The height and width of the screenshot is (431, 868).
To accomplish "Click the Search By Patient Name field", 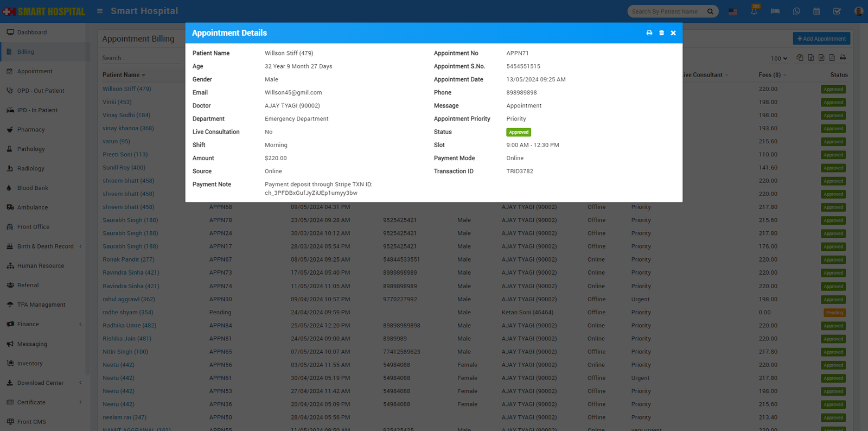I will (667, 11).
